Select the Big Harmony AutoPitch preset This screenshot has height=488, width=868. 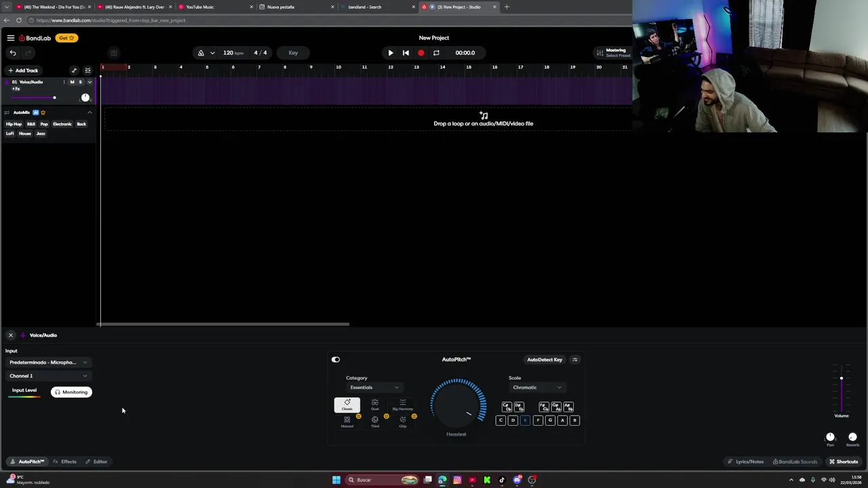tap(403, 405)
